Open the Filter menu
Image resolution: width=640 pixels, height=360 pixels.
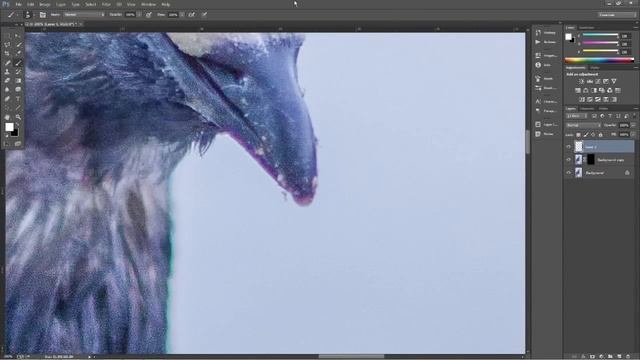pos(106,4)
